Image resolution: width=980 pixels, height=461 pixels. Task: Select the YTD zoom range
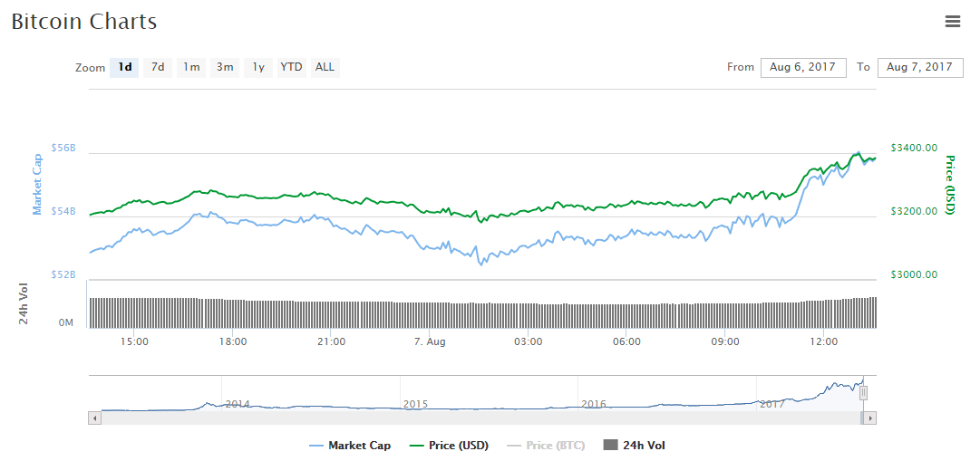[x=291, y=67]
